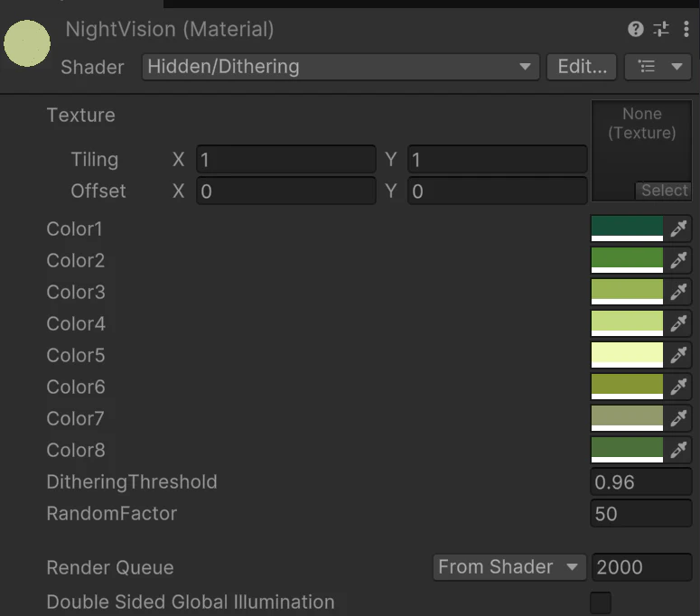Click the Edit... shader button
The height and width of the screenshot is (616, 700).
pos(582,67)
